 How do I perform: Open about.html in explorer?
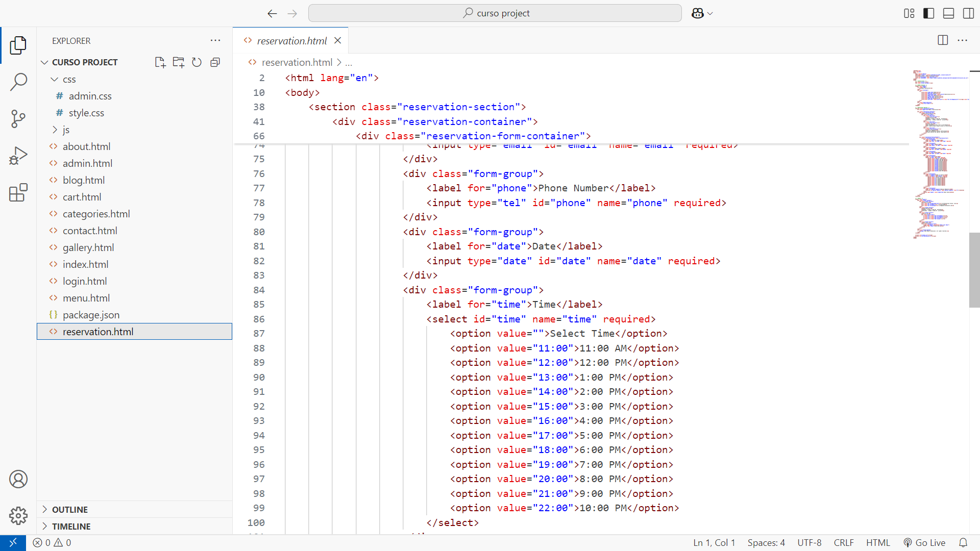pyautogui.click(x=86, y=146)
